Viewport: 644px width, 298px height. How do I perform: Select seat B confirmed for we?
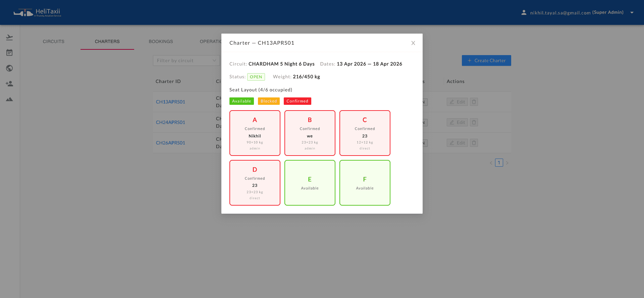click(x=310, y=133)
